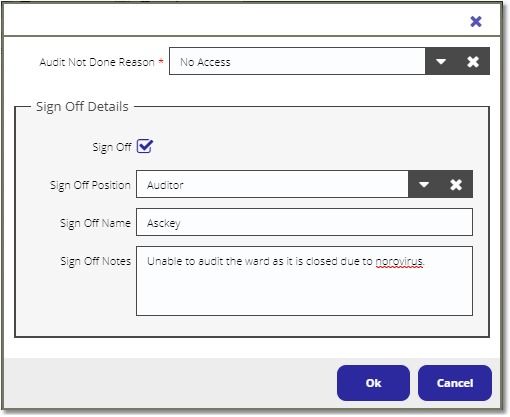
Task: Click the Audit Not Done Reason label
Action: [x=97, y=62]
